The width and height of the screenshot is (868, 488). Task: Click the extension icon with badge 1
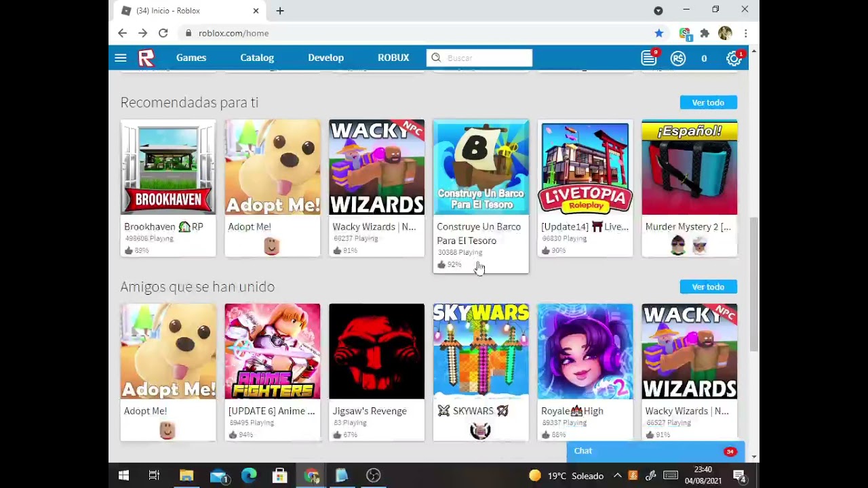click(685, 33)
